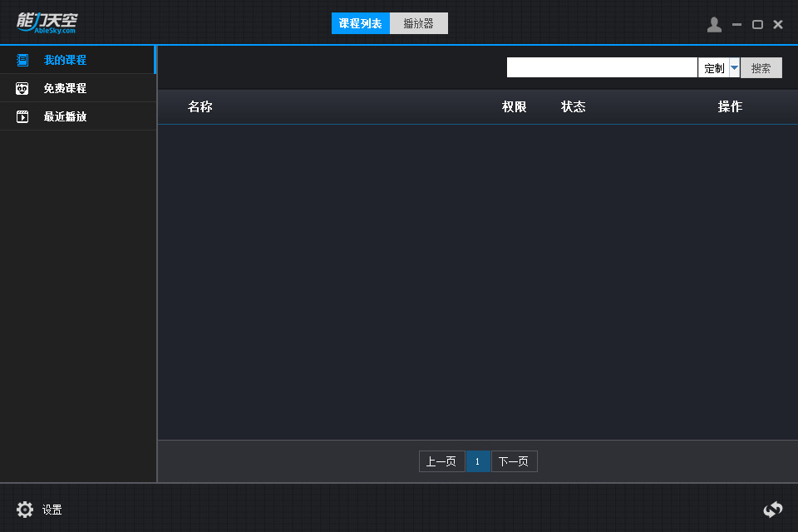
Task: Click the 权限 column header
Action: (x=514, y=106)
